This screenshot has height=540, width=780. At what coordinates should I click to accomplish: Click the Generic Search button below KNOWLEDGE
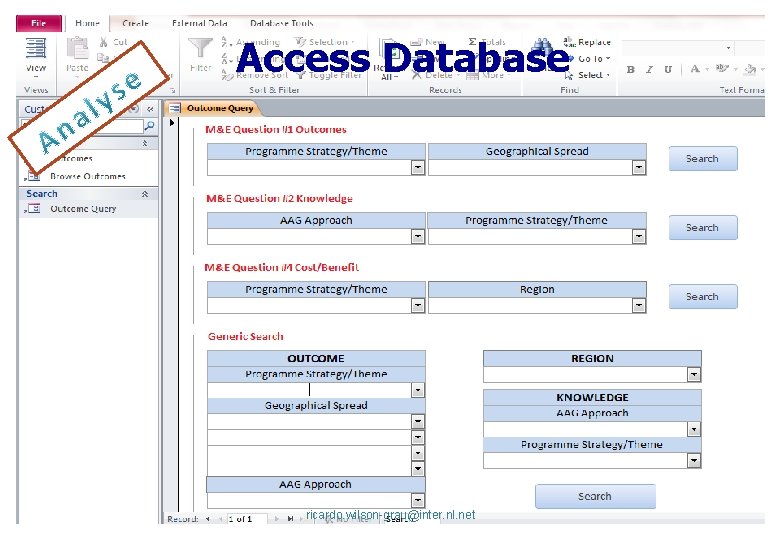(x=595, y=496)
